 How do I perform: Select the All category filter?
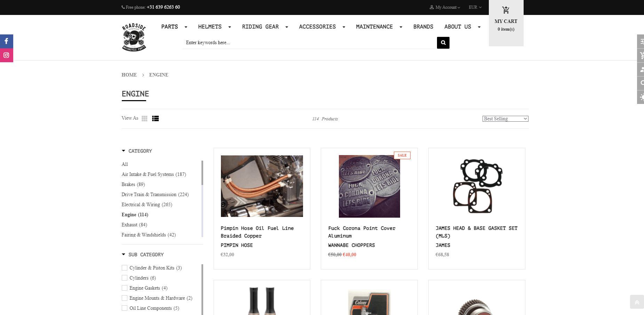click(x=125, y=164)
